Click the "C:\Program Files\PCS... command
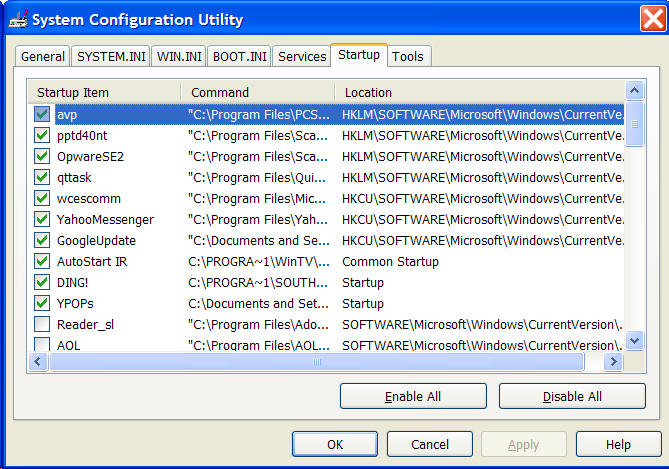Viewport: 669px width, 469px height. pyautogui.click(x=259, y=115)
